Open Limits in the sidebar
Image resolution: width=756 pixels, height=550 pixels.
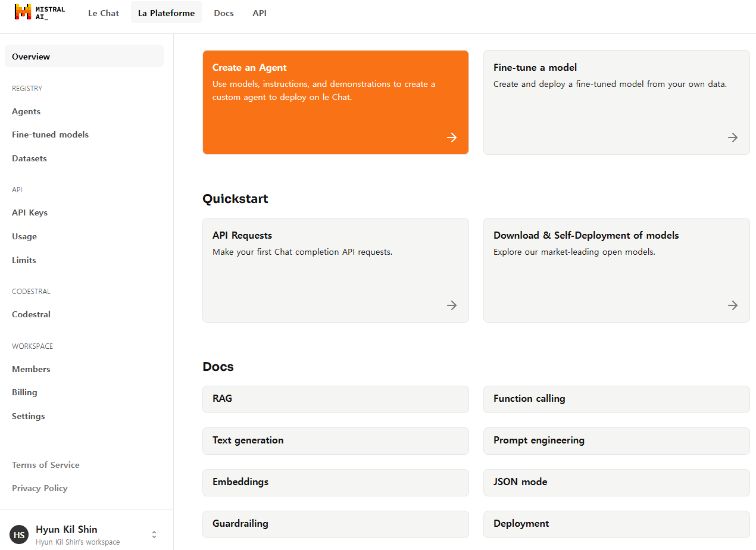[24, 260]
